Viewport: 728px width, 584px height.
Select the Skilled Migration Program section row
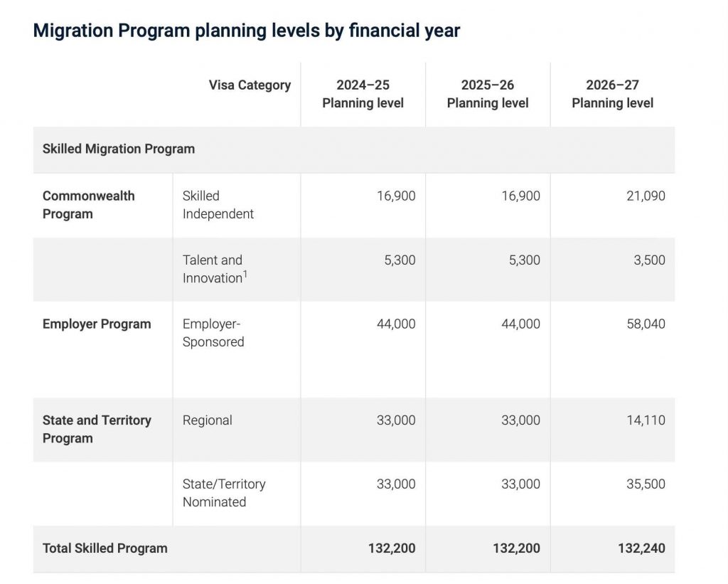(354, 149)
